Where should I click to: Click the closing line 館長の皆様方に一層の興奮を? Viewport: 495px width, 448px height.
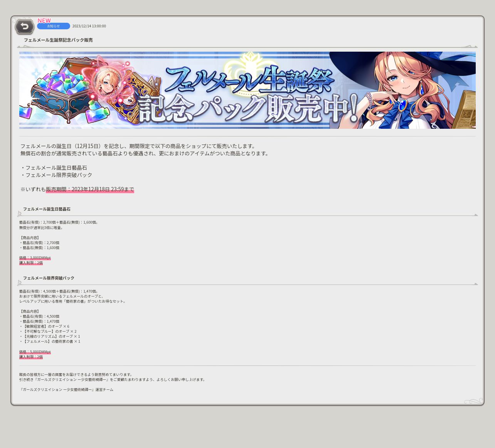tap(76, 375)
